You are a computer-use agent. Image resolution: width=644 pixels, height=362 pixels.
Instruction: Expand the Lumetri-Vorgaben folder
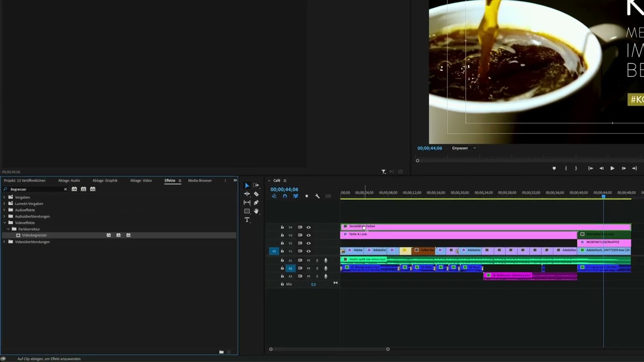tap(5, 204)
